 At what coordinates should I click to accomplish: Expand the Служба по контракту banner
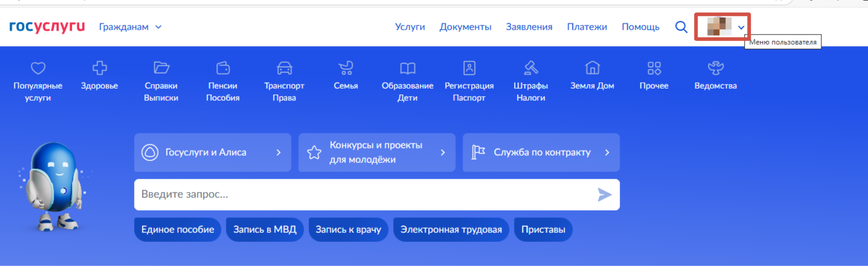point(541,153)
